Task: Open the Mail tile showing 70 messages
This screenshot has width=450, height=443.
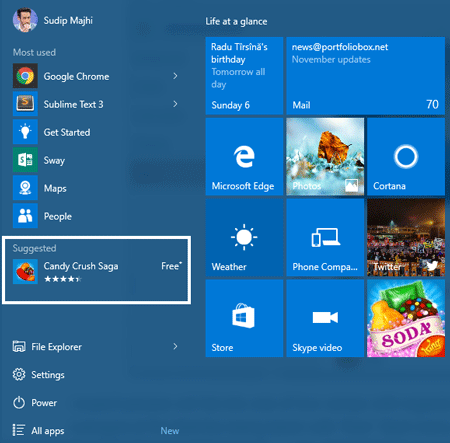Action: [366, 76]
